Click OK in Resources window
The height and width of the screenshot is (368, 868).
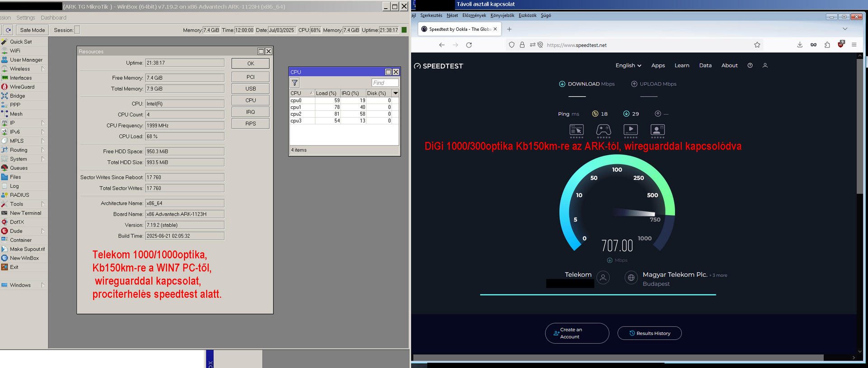[250, 64]
